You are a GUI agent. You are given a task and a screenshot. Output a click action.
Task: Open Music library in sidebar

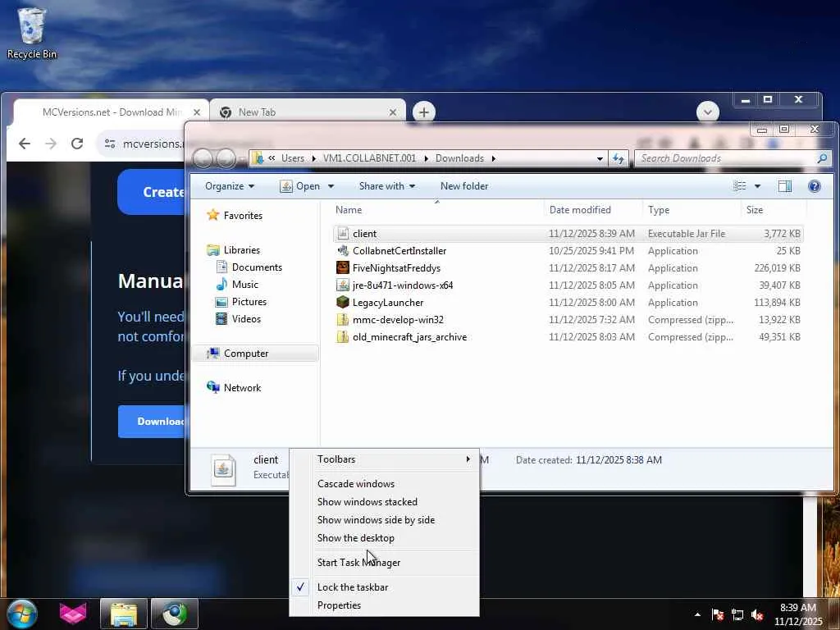point(237,285)
